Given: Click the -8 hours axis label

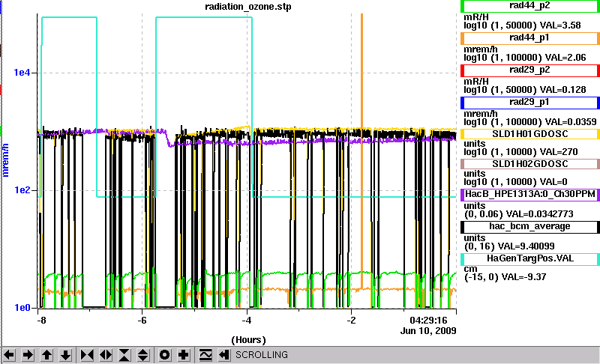Looking at the screenshot, I should [41, 320].
